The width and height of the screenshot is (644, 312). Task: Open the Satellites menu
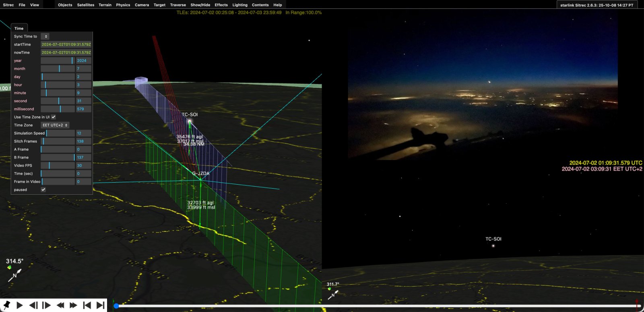click(85, 5)
